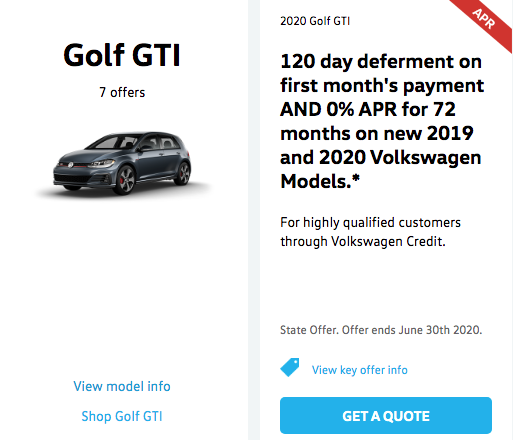
Task: Click the GET A QUOTE button
Action: click(386, 415)
